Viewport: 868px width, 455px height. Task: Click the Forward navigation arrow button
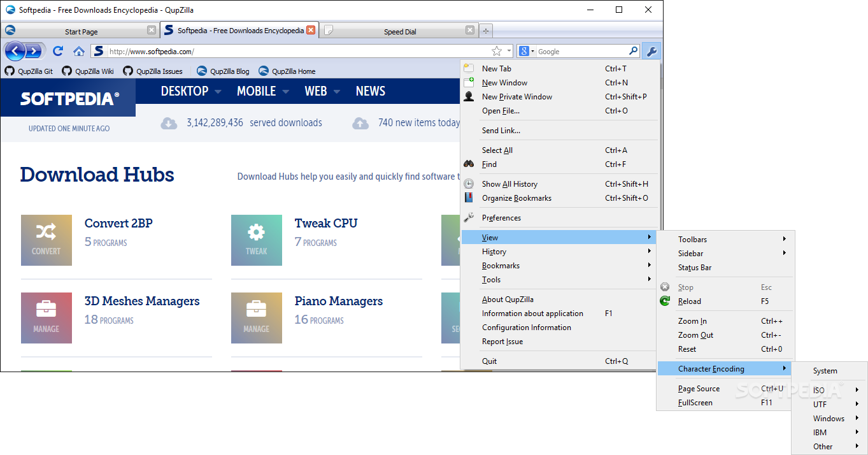[34, 51]
